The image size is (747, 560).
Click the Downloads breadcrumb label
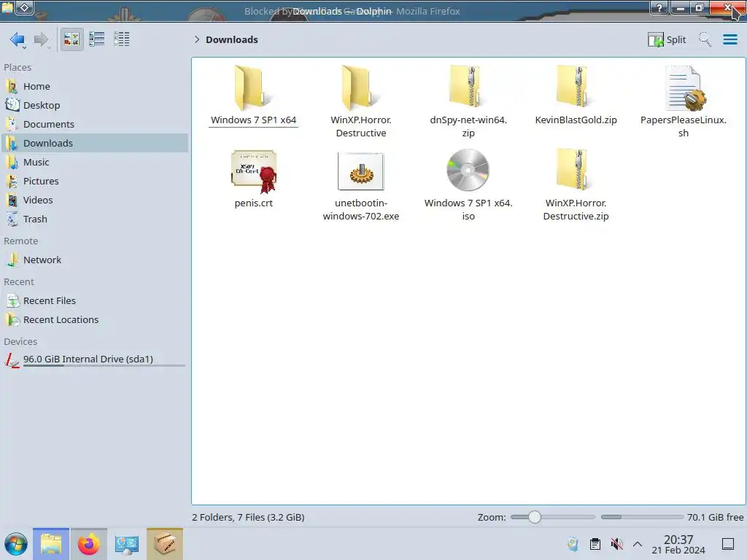pyautogui.click(x=231, y=39)
